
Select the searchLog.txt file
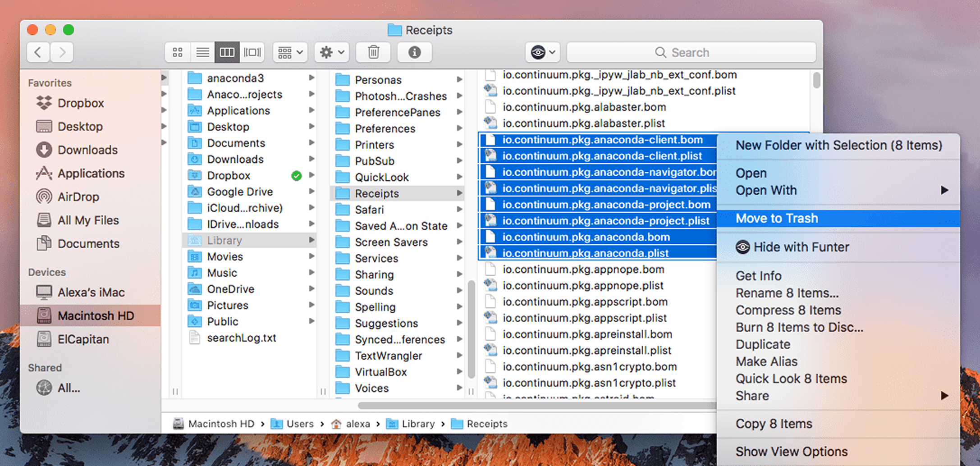pyautogui.click(x=241, y=338)
